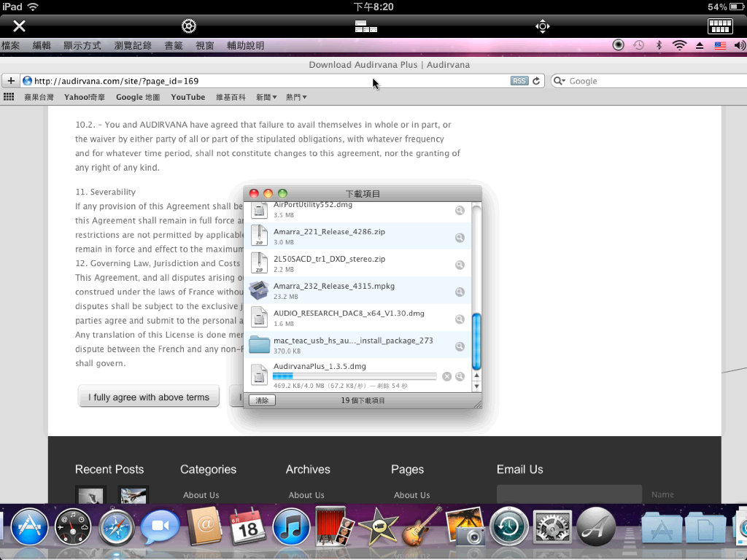This screenshot has width=747, height=560.
Task: Click the volume icon in the menu bar
Action: tap(740, 45)
